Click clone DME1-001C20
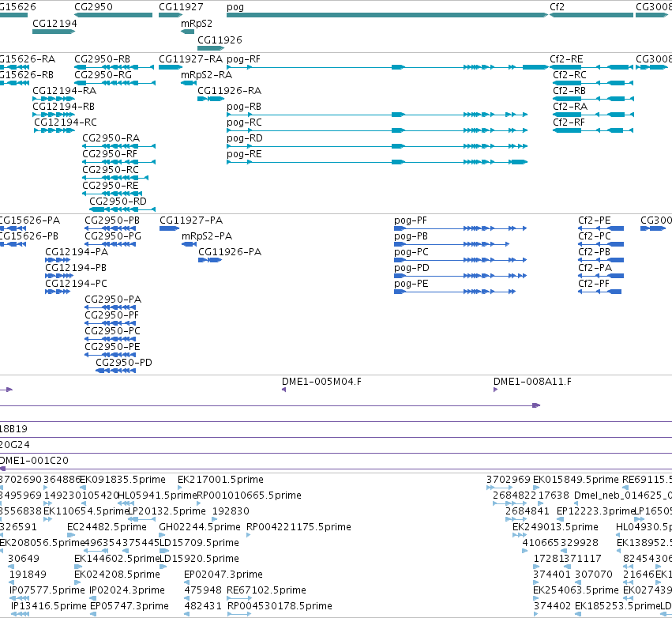 pos(336,469)
